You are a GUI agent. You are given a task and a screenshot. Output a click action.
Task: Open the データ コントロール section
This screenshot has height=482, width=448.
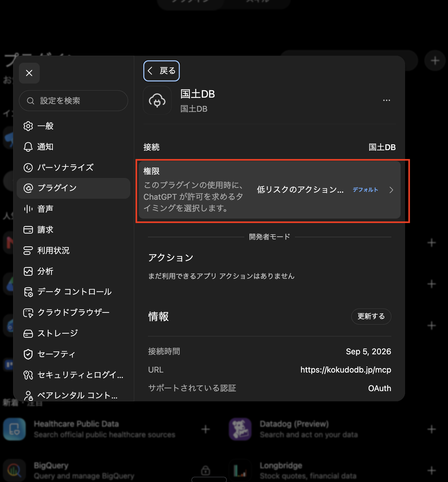(73, 292)
